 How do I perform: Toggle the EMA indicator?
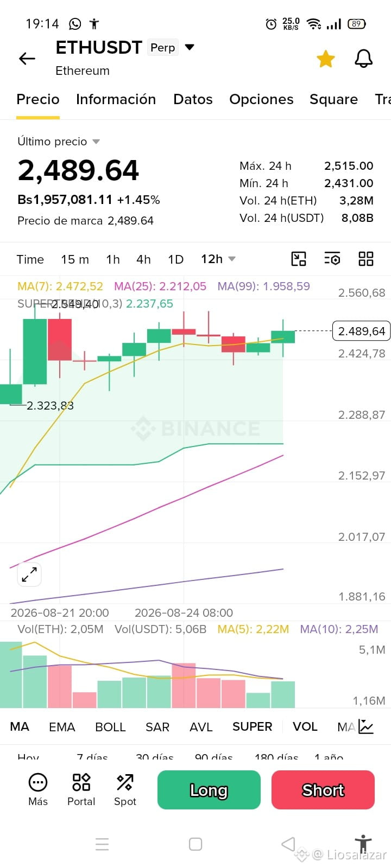pyautogui.click(x=62, y=726)
